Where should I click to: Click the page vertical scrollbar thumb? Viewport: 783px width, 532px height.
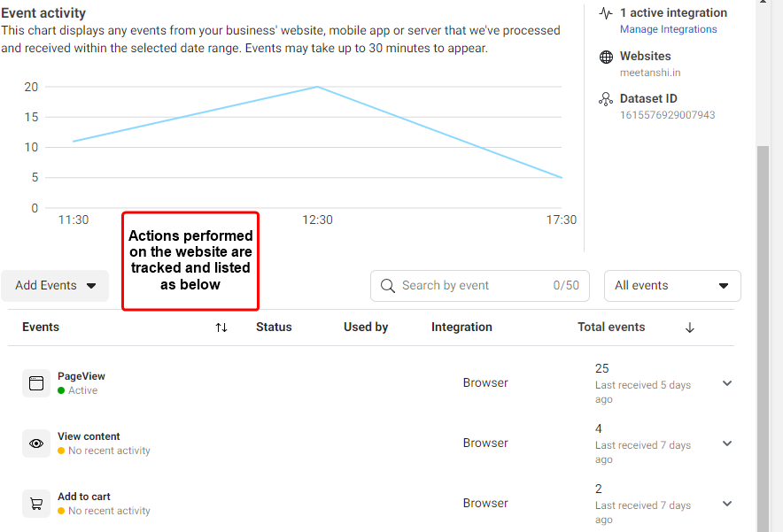pos(763,338)
